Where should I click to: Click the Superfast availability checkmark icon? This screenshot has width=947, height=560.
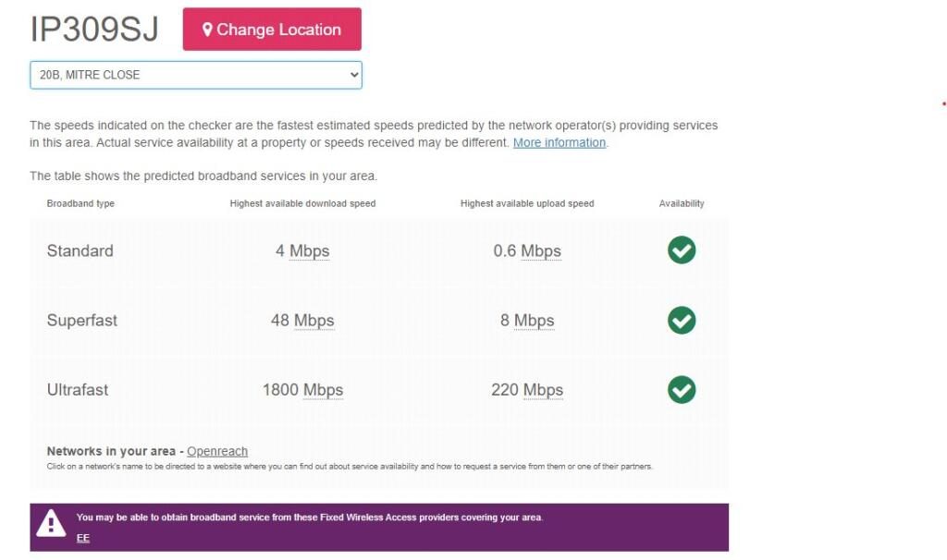(x=682, y=320)
